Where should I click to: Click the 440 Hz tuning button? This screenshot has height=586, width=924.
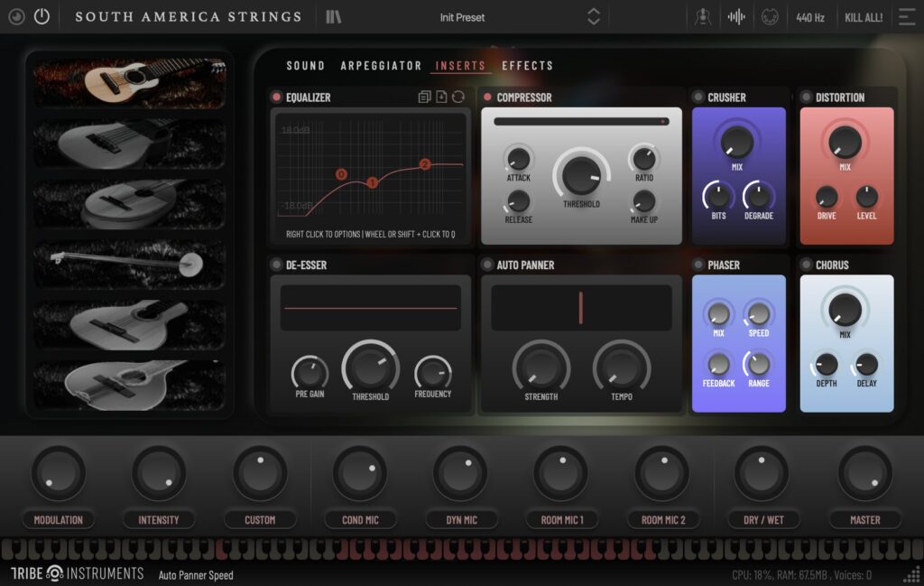coord(810,18)
